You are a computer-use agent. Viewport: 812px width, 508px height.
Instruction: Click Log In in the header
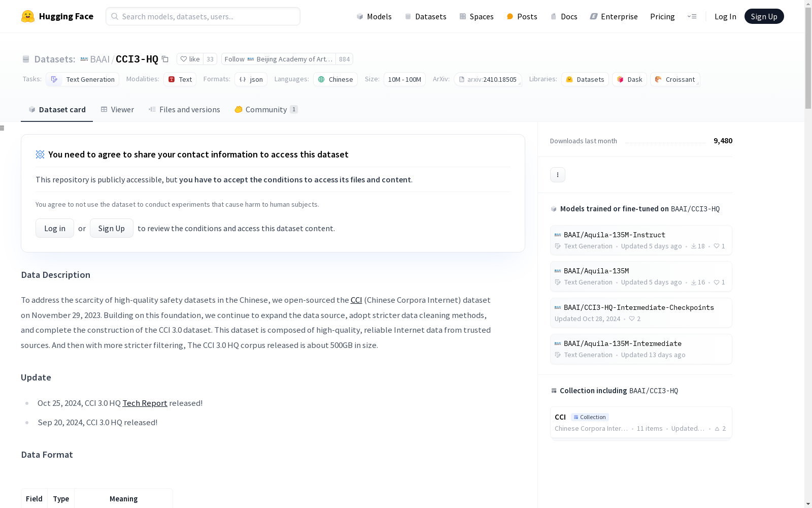pos(725,16)
